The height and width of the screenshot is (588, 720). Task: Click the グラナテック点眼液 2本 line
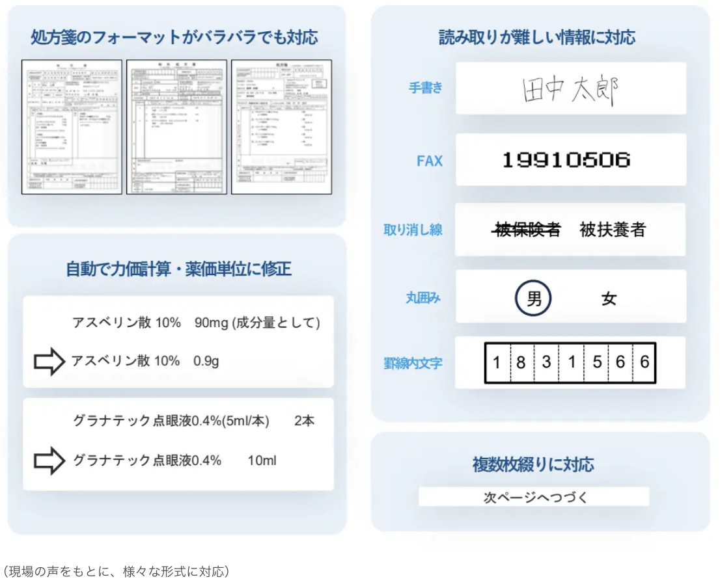[x=193, y=421]
